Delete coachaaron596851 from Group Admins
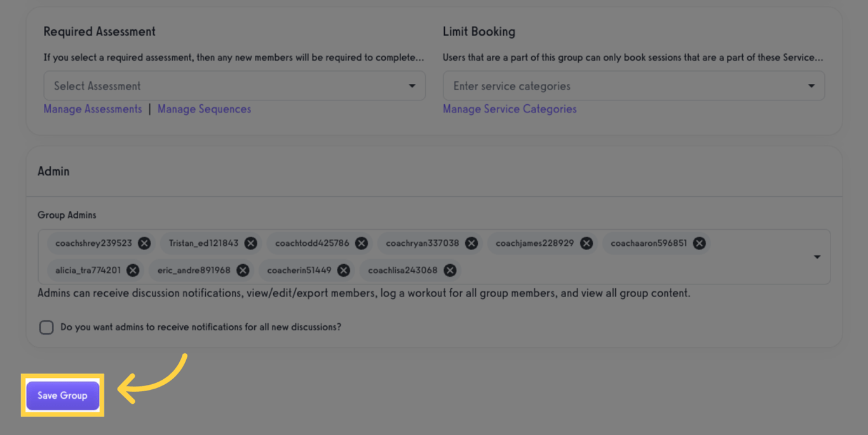Viewport: 868px width, 435px height. click(x=699, y=243)
